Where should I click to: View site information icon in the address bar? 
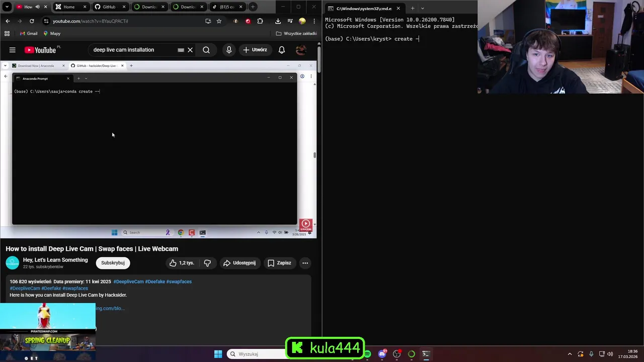point(46,21)
